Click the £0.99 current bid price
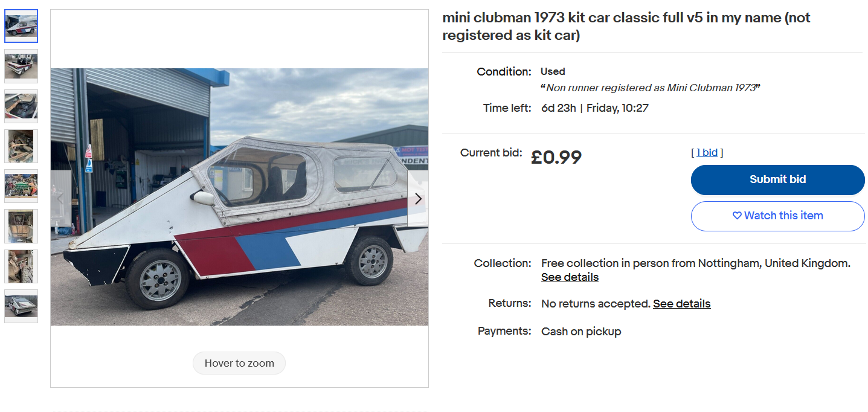Viewport: 868px width, 412px height. (x=556, y=157)
